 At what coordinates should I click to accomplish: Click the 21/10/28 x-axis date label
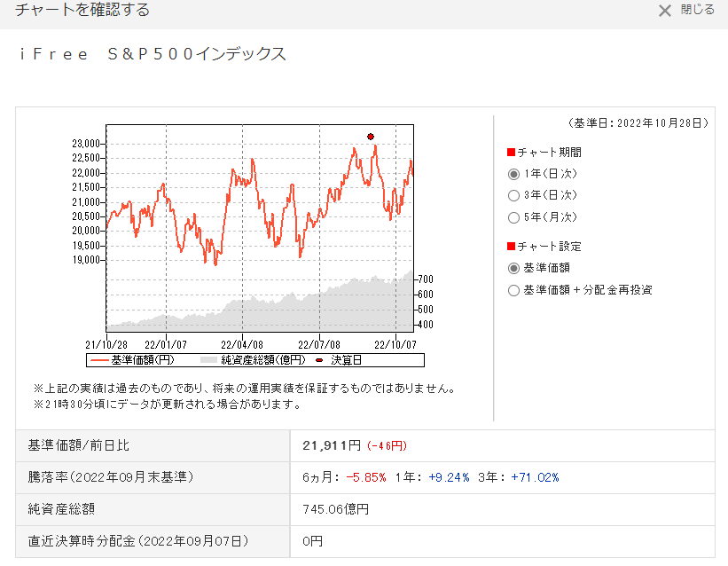coord(106,345)
